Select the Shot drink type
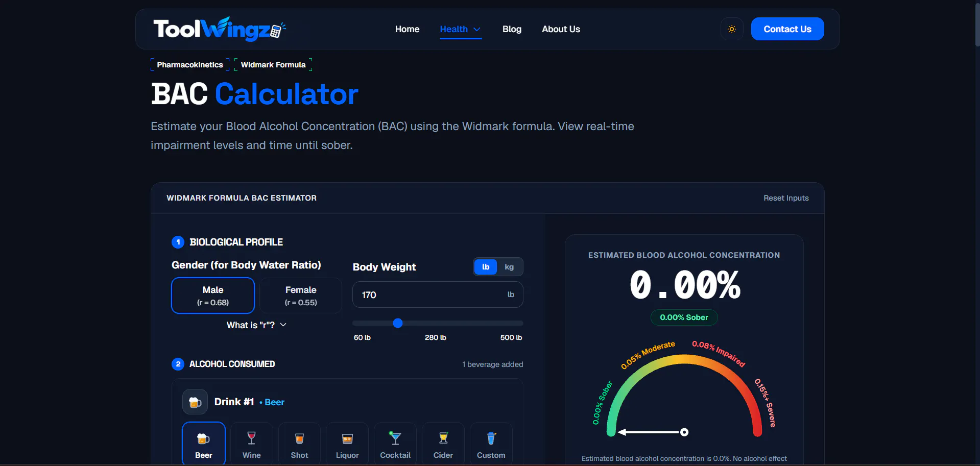This screenshot has height=466, width=980. [x=300, y=444]
